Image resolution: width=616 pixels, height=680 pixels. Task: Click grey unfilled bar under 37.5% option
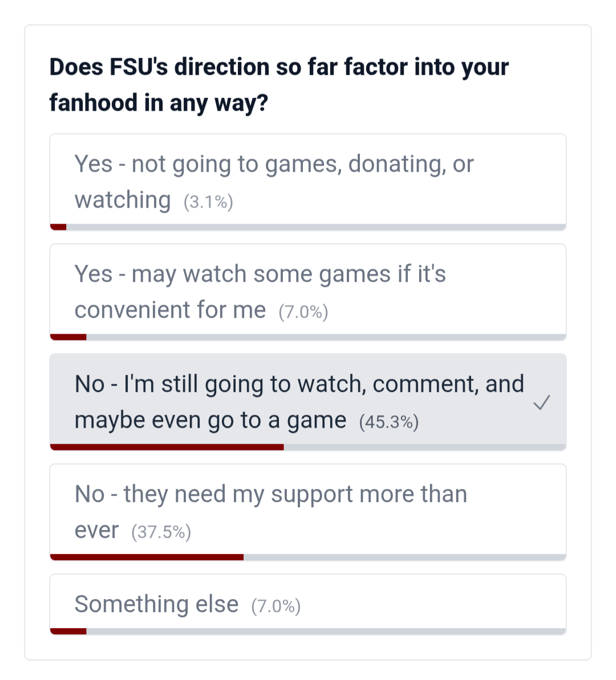tap(404, 557)
